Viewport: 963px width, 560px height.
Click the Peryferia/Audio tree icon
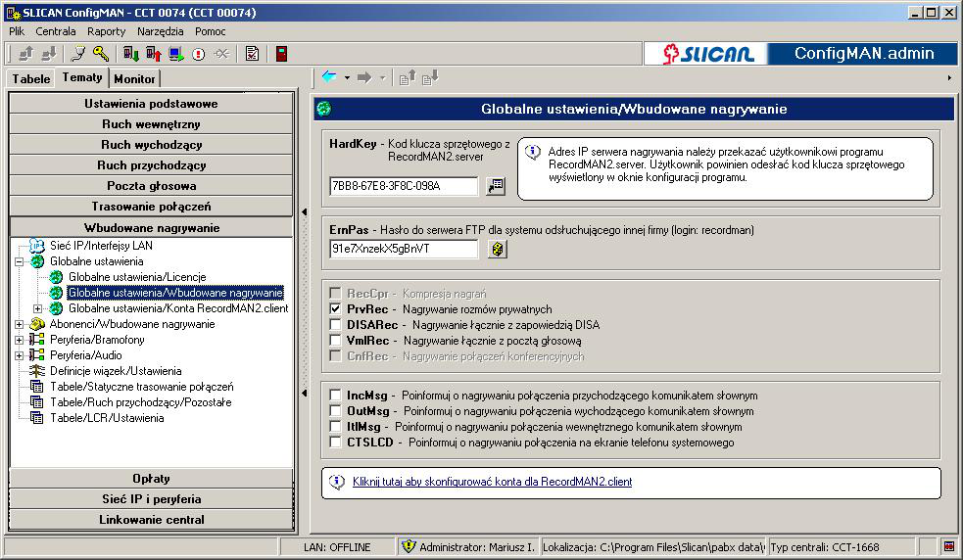pyautogui.click(x=37, y=355)
